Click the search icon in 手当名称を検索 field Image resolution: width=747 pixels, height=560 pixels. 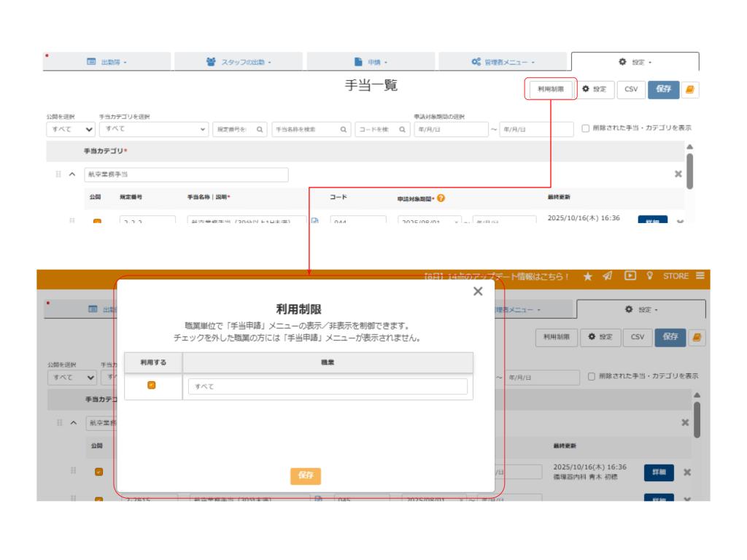click(344, 129)
